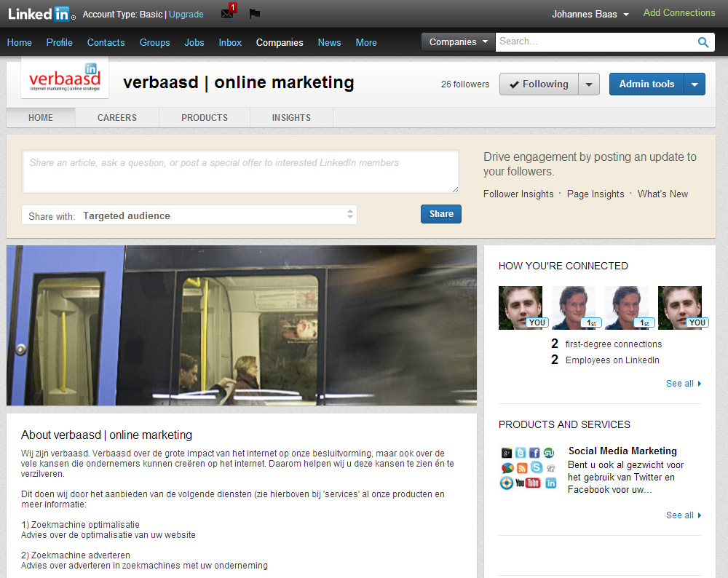Open the Share with Targeted audience selector
Viewport: 728px width, 578px height.
coord(189,215)
